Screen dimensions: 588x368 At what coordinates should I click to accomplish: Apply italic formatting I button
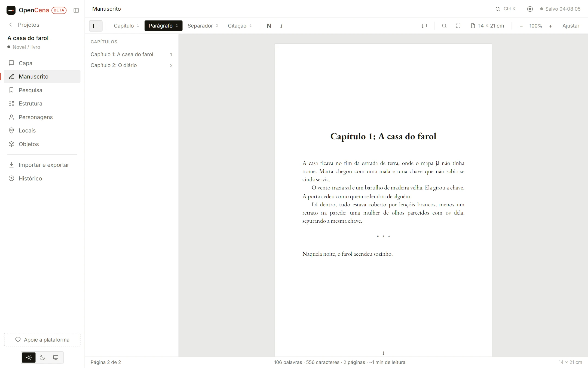(x=281, y=26)
